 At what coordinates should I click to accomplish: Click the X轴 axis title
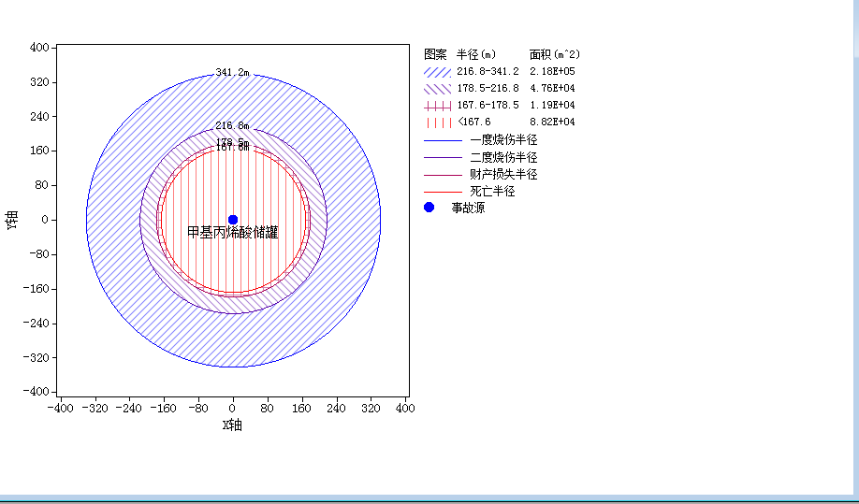click(x=232, y=425)
